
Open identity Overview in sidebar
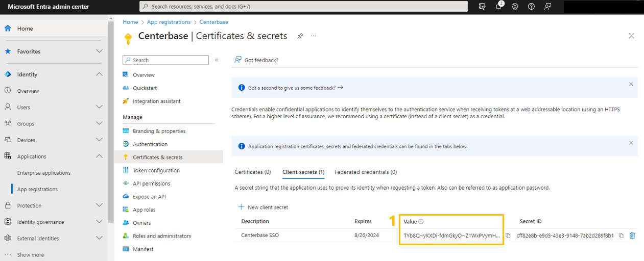click(28, 91)
